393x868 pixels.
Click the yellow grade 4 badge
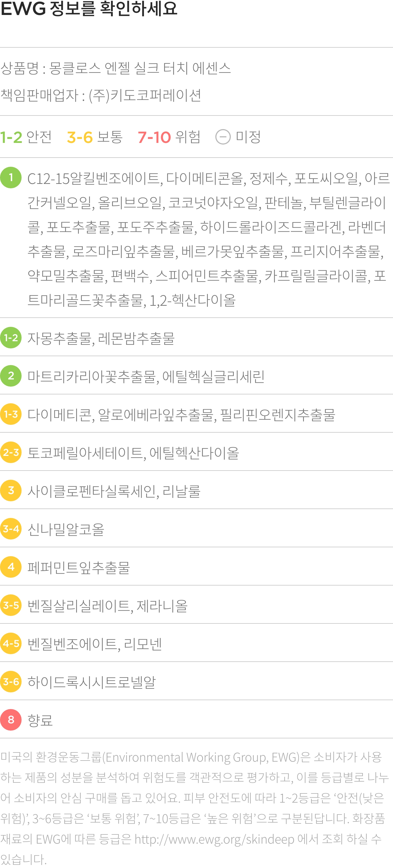(11, 567)
